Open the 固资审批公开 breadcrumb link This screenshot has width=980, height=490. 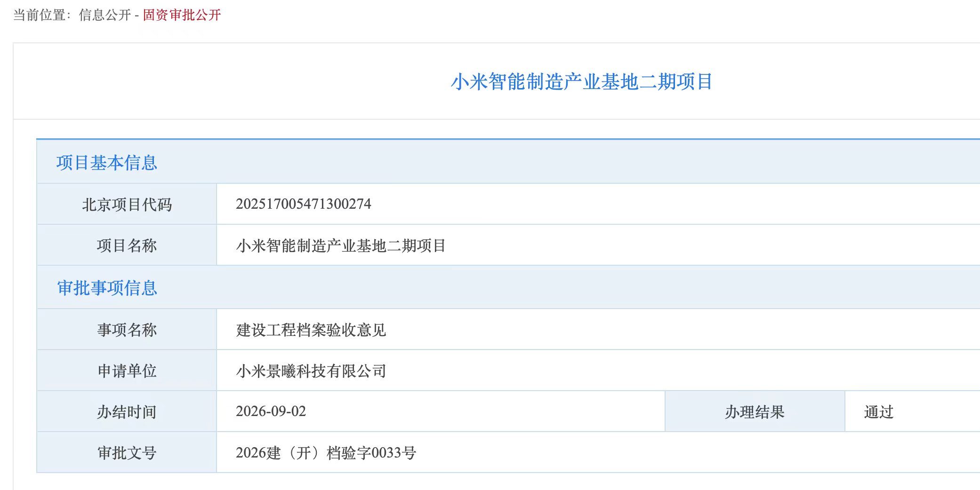tap(182, 15)
